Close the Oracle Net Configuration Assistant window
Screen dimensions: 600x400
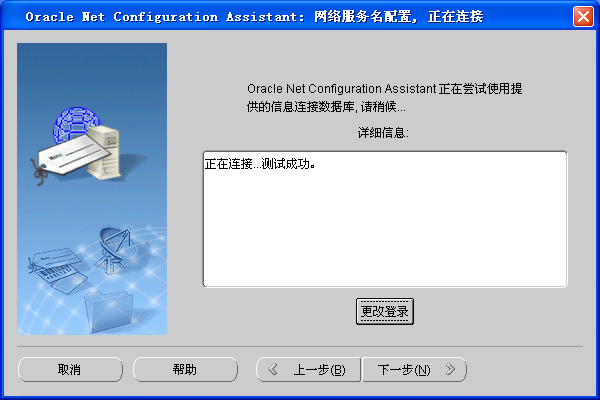coord(582,17)
